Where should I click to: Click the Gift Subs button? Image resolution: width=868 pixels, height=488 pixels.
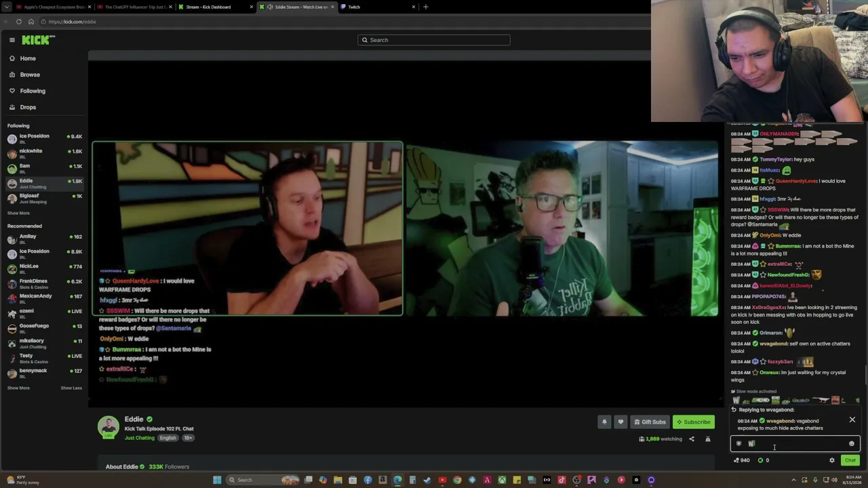(650, 422)
